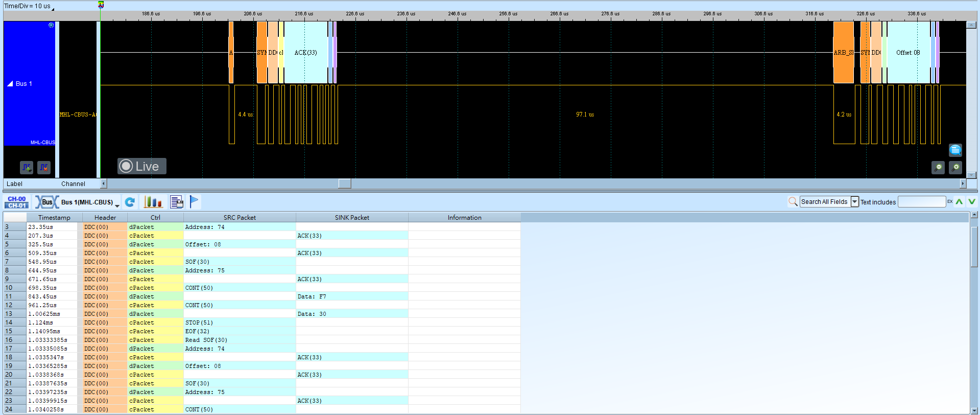
Task: Click the blue flag marker icon
Action: [x=194, y=202]
